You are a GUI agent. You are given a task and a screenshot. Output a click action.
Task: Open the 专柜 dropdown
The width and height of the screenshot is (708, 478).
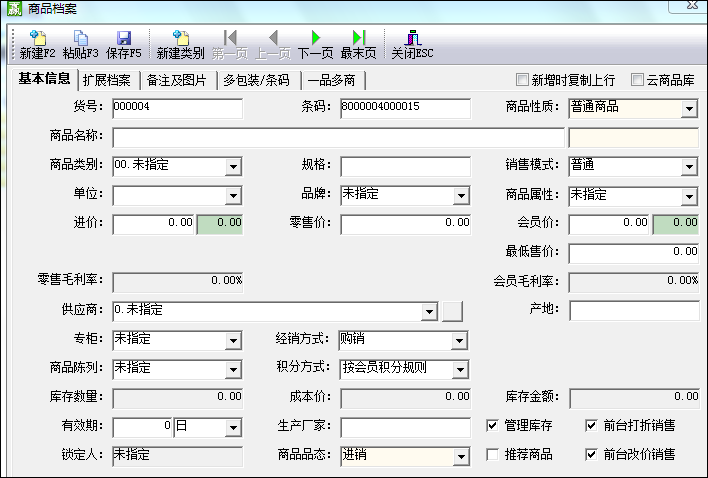point(233,341)
